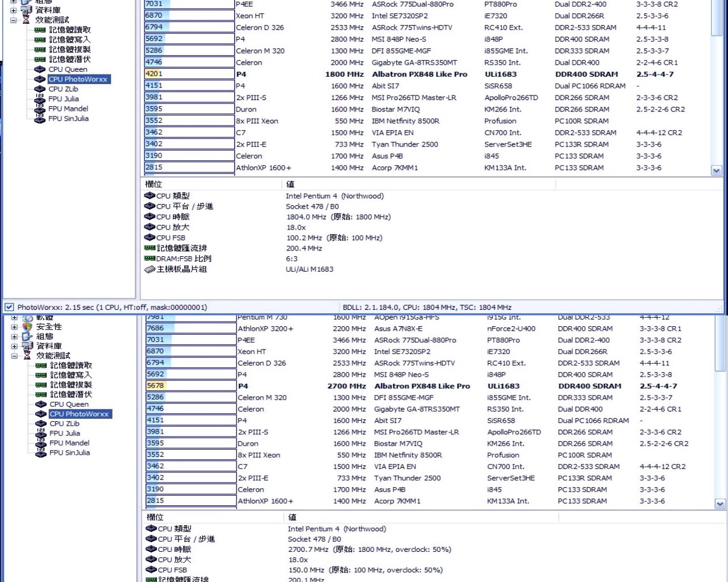The height and width of the screenshot is (582, 728).
Task: Select CPU ZLib label in upper tree
Action: pyautogui.click(x=63, y=89)
